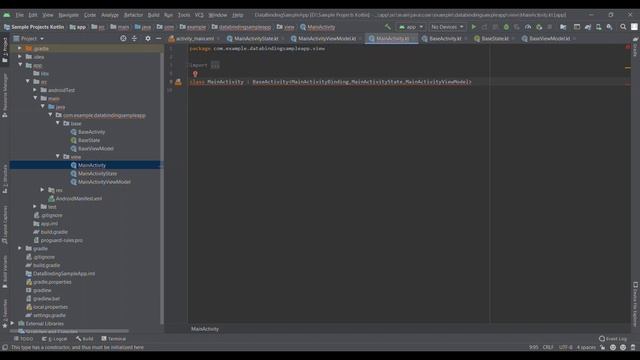This screenshot has width=640, height=360.
Task: Run the app with the green play button
Action: [x=473, y=27]
